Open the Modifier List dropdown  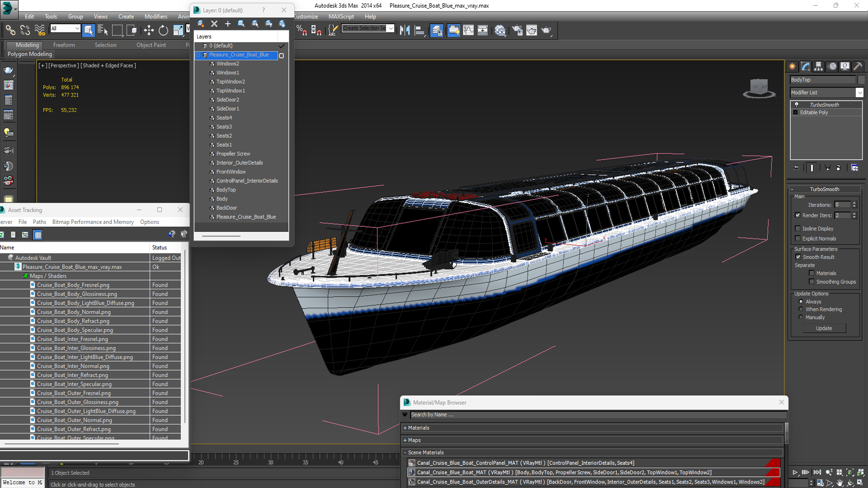tap(859, 93)
